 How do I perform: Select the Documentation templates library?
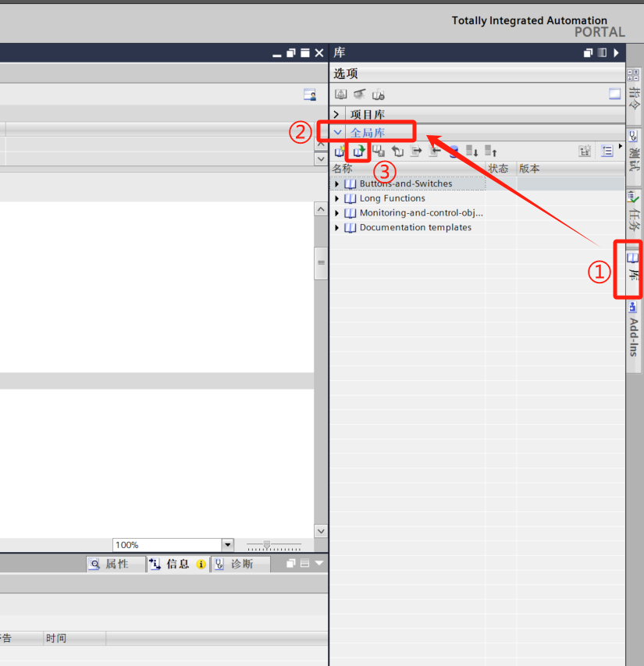(x=415, y=227)
